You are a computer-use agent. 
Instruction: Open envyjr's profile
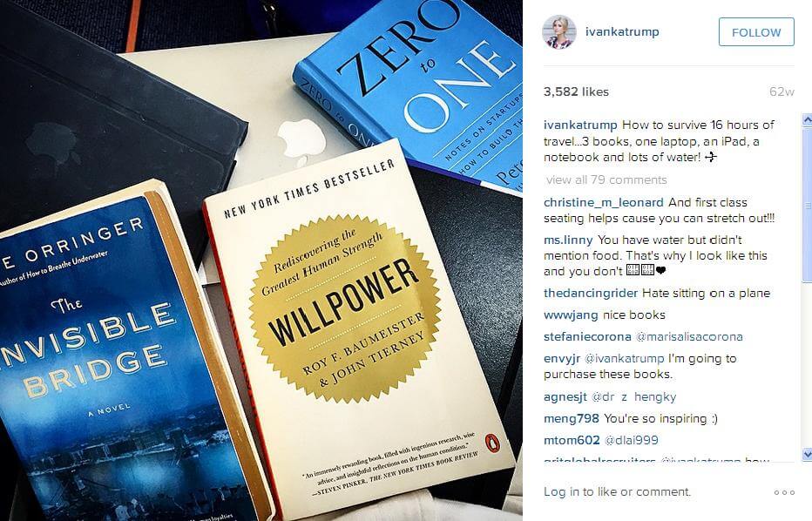click(562, 358)
